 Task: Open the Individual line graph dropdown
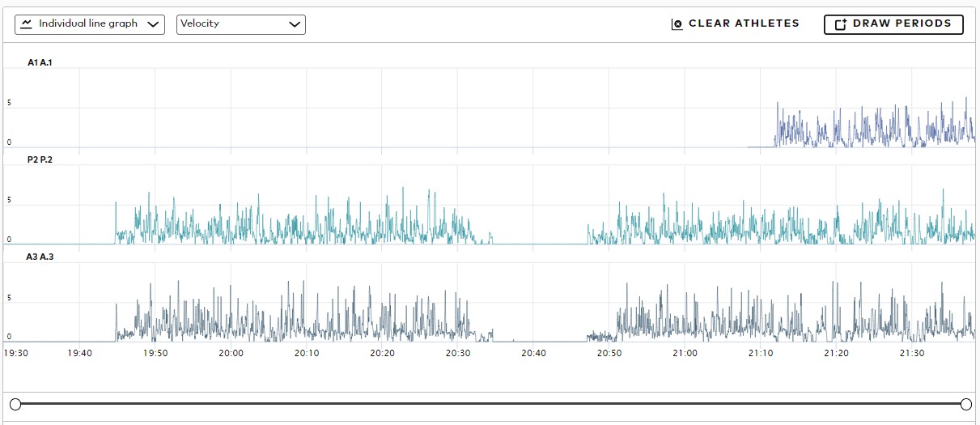coord(90,24)
